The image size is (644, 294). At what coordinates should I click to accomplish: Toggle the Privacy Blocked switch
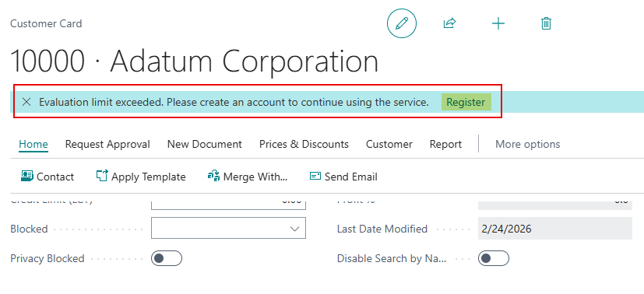[167, 258]
